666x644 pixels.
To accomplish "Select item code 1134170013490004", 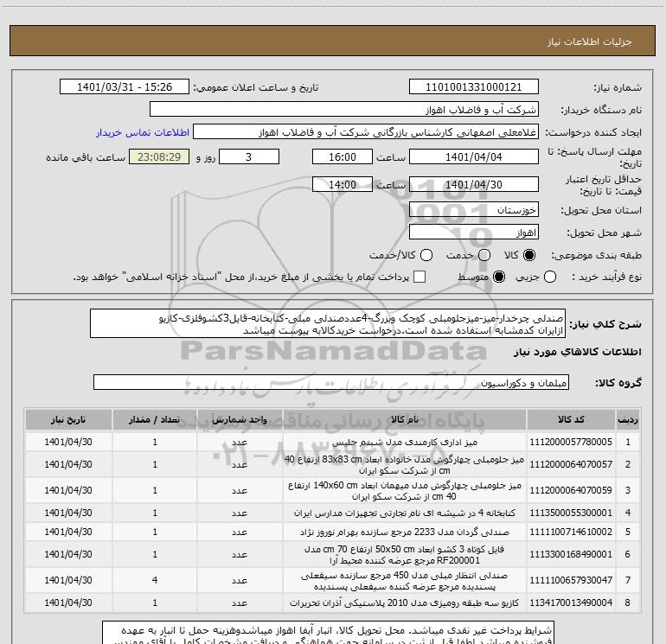I will 571,603.
